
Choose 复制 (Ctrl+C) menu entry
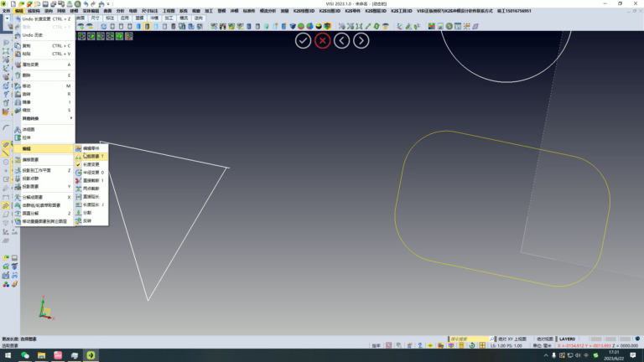pyautogui.click(x=44, y=45)
